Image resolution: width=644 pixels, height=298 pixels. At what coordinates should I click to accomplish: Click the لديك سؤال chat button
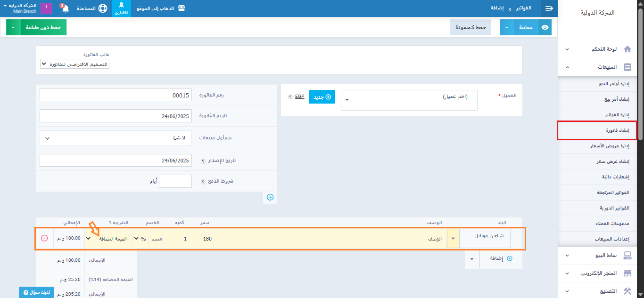(37, 292)
